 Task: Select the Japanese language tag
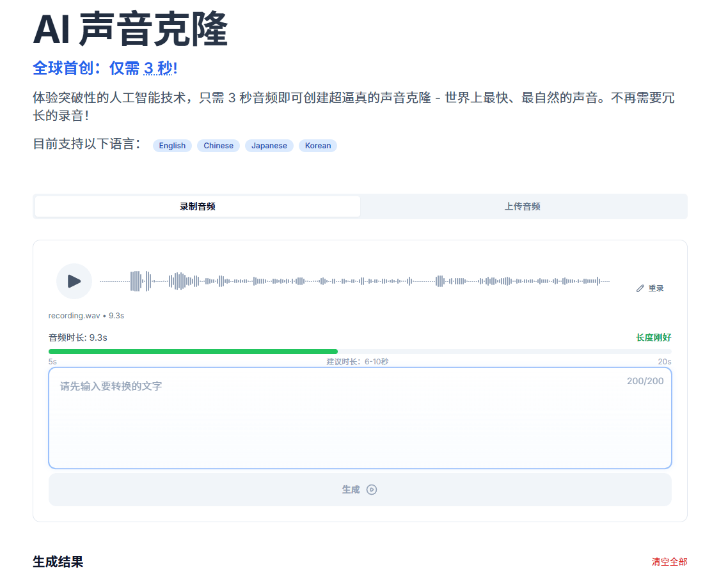click(269, 146)
